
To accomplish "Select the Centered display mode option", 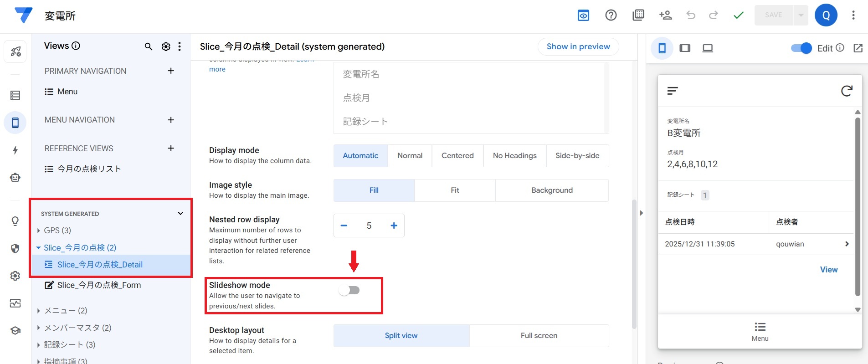I will [x=457, y=156].
